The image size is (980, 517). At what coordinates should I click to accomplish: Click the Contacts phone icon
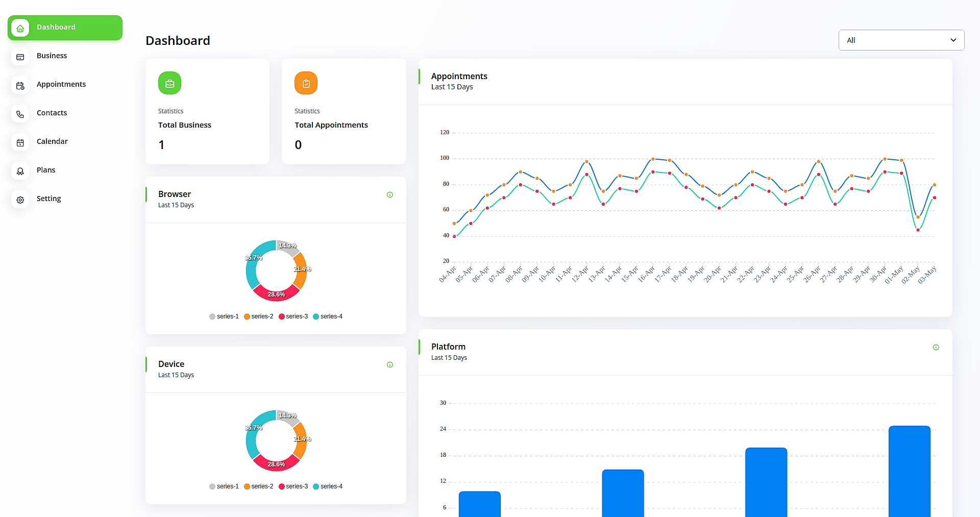click(x=20, y=114)
